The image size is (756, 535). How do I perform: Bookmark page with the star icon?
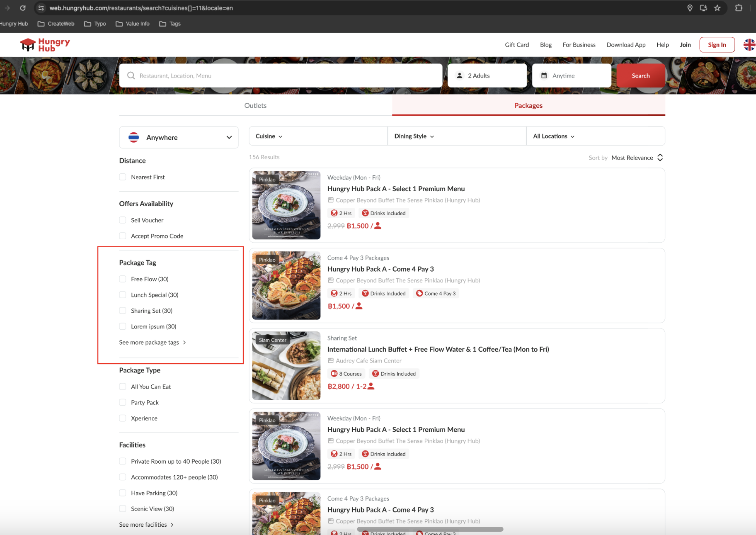click(717, 8)
